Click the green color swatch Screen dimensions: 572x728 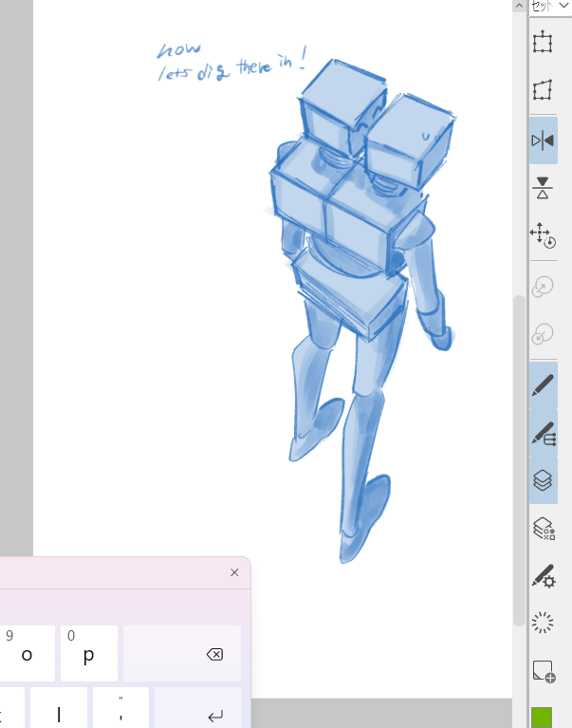tap(542, 718)
